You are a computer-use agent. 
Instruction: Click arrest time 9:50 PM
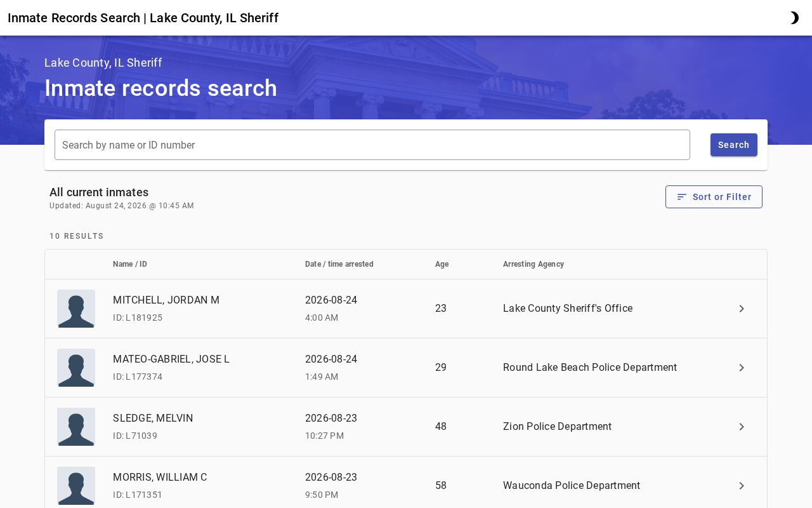[322, 495]
